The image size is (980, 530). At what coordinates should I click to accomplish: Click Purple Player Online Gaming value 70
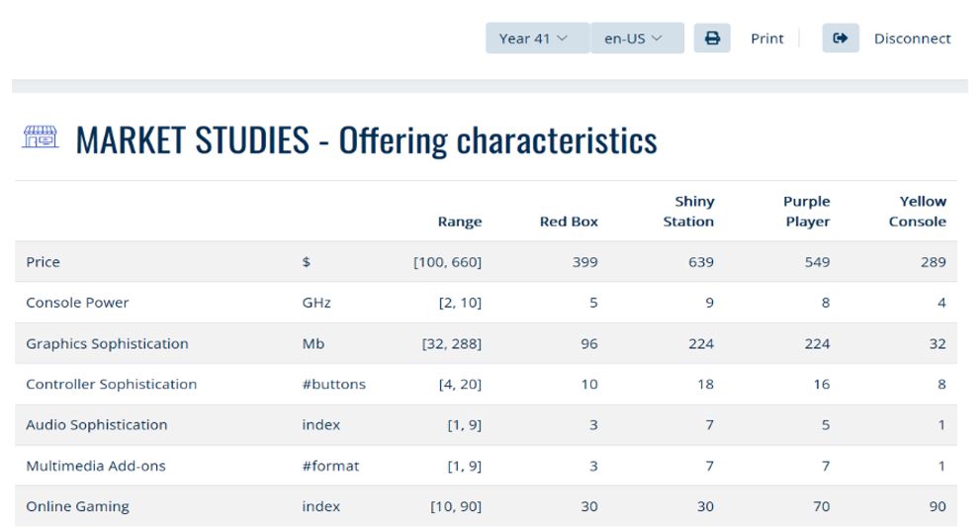click(822, 506)
